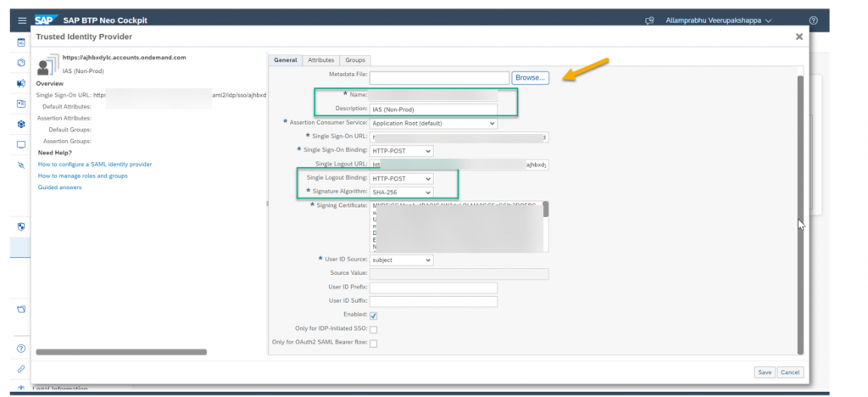Click the Trusted Identity Provider title
This screenshot has width=868, height=397.
[84, 36]
